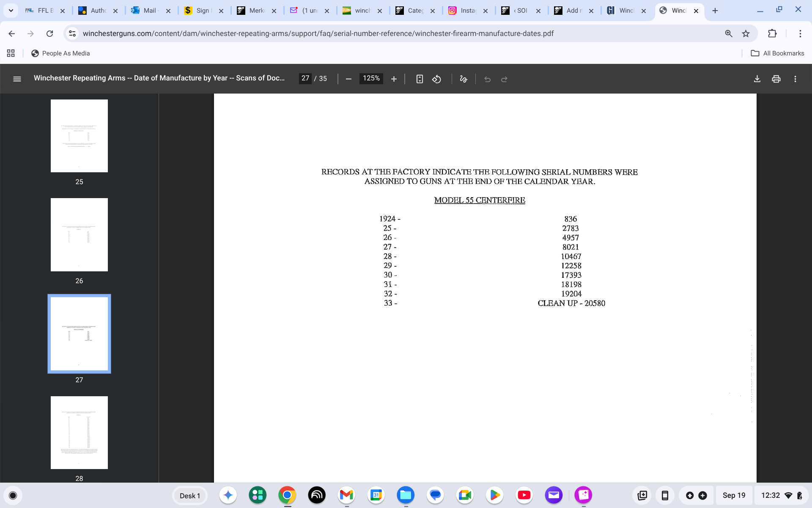Expand the tab search dropdown arrow
Screen dimensions: 812x508
click(x=11, y=11)
